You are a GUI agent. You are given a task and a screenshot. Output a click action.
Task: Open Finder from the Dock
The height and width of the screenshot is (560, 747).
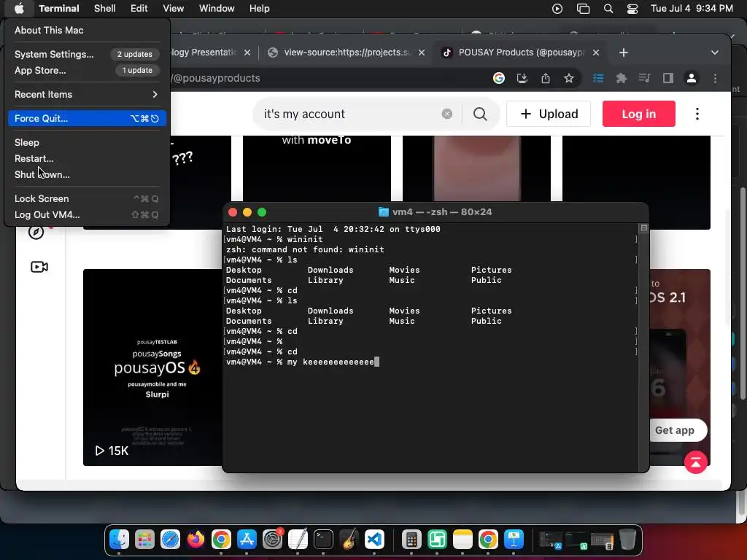pyautogui.click(x=119, y=540)
